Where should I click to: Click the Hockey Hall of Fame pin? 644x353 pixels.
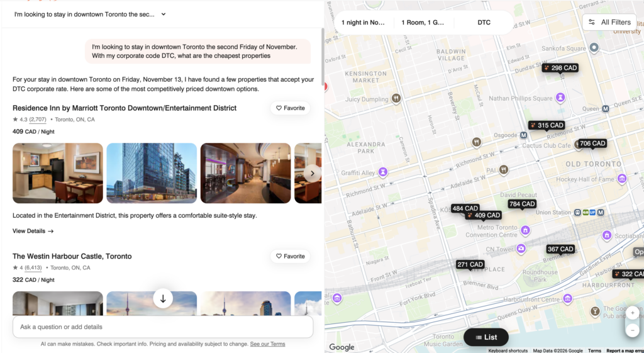(622, 178)
